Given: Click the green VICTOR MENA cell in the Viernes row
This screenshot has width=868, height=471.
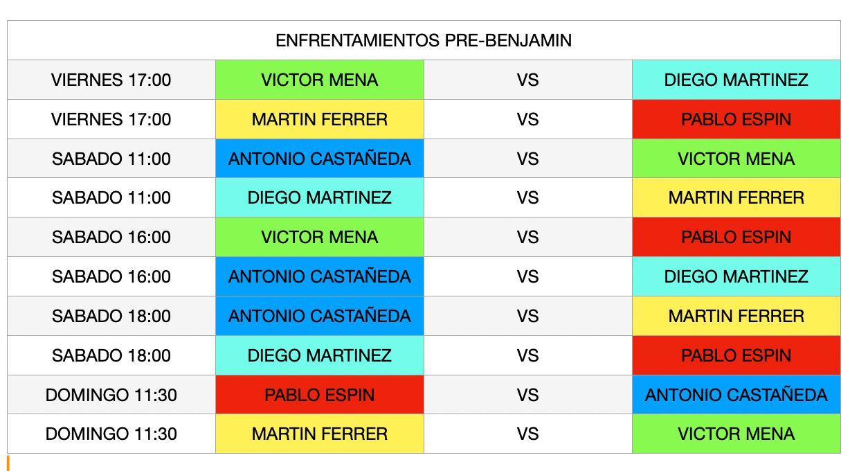Looking at the screenshot, I should tap(319, 80).
